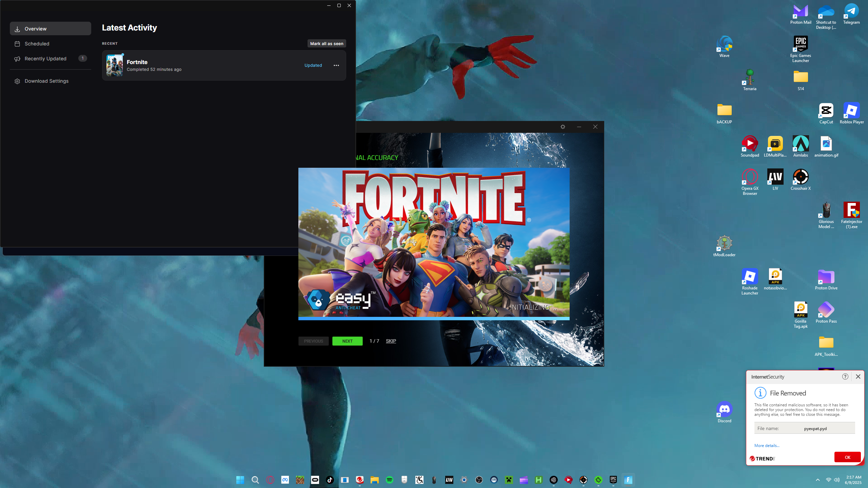Select the Scheduled downloads tab
Viewport: 868px width, 488px height.
[x=37, y=44]
